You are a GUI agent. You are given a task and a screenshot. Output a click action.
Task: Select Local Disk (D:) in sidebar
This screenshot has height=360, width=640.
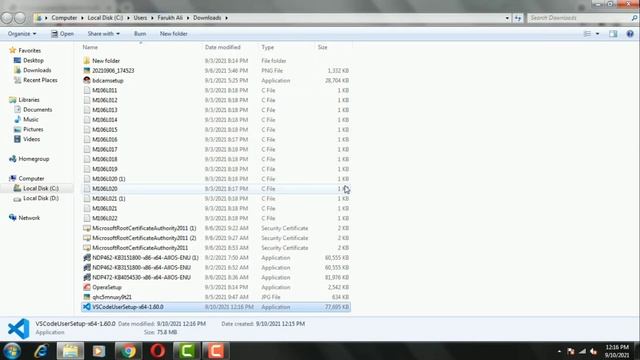click(41, 198)
